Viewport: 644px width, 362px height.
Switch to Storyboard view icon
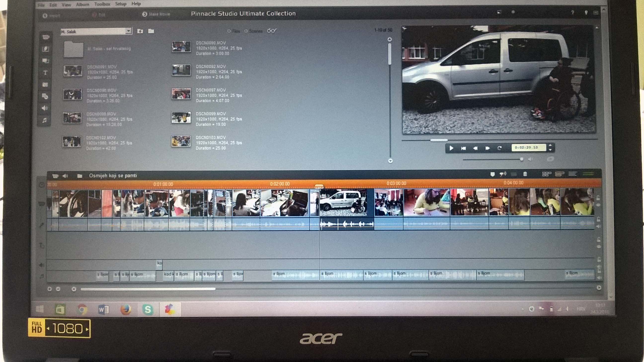547,174
